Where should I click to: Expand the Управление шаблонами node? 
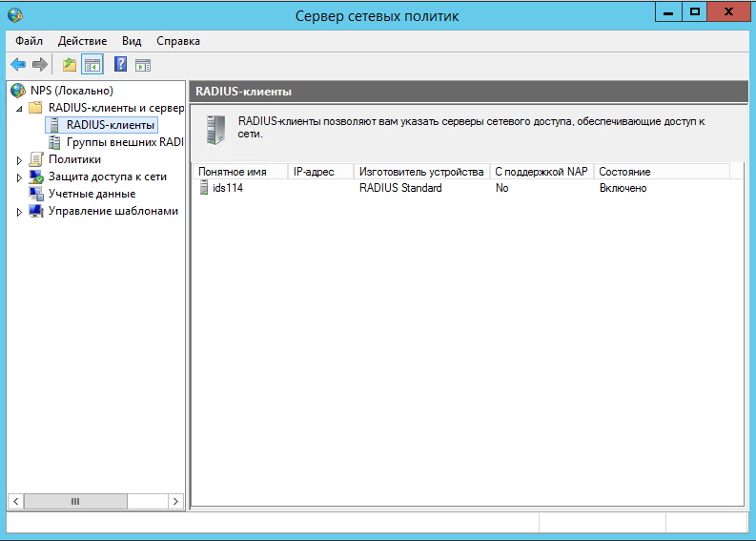[x=19, y=212]
